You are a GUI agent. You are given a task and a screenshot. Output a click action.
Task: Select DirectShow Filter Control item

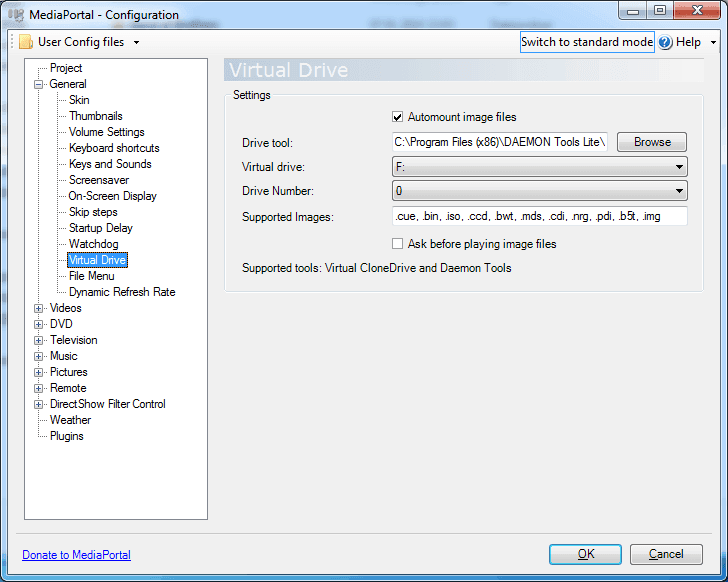(108, 404)
